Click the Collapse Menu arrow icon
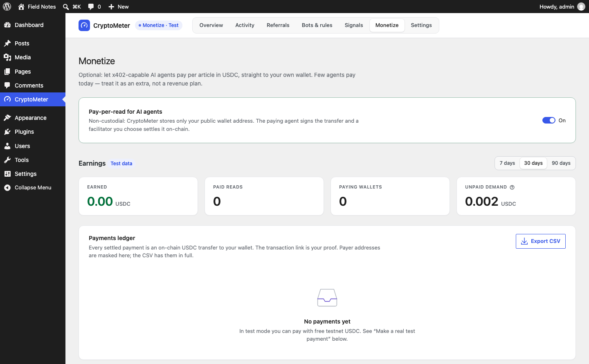Image resolution: width=589 pixels, height=364 pixels. tap(7, 188)
